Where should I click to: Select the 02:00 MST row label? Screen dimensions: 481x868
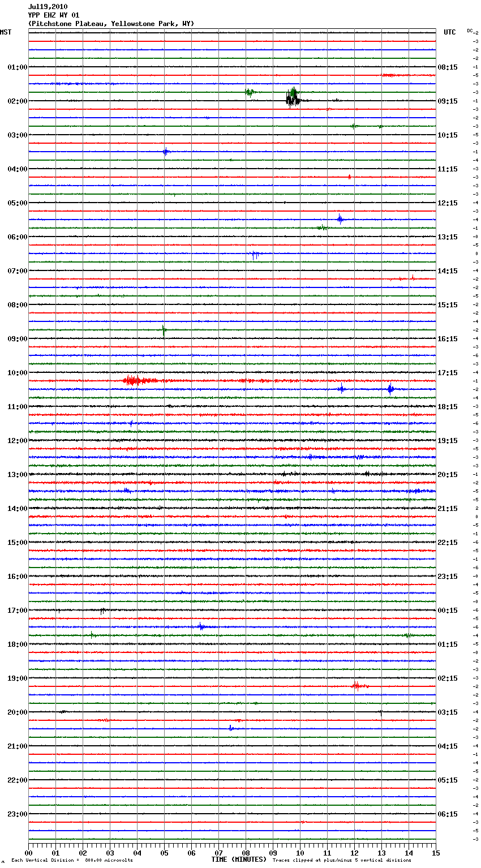click(x=17, y=101)
